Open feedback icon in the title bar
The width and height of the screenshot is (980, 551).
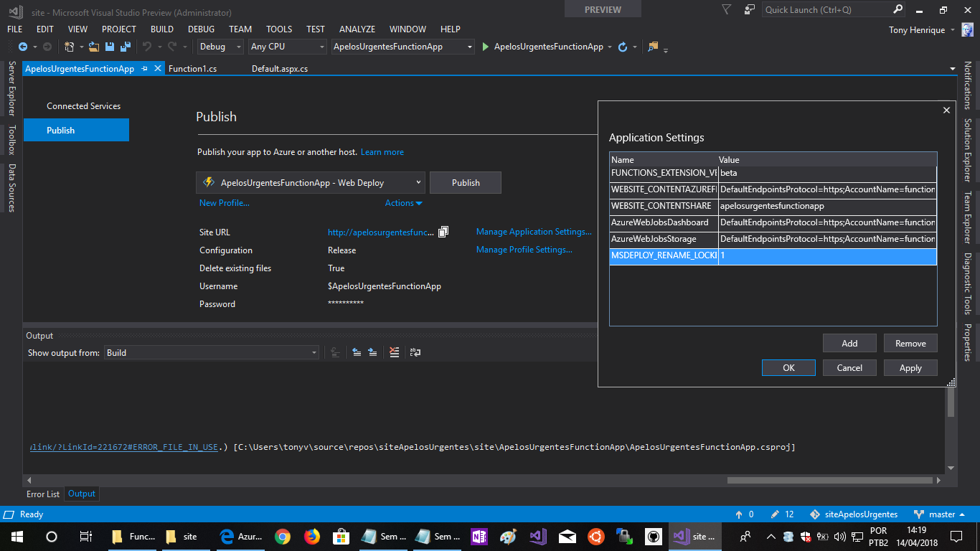coord(750,9)
